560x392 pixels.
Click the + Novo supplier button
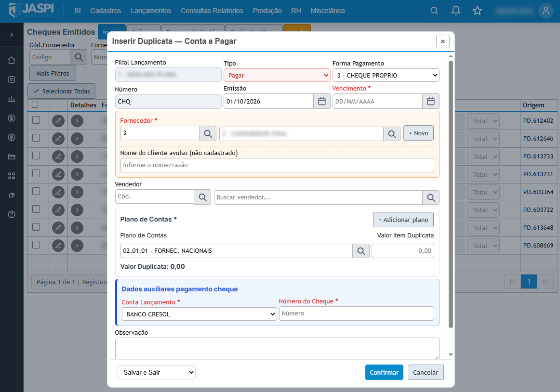[419, 133]
